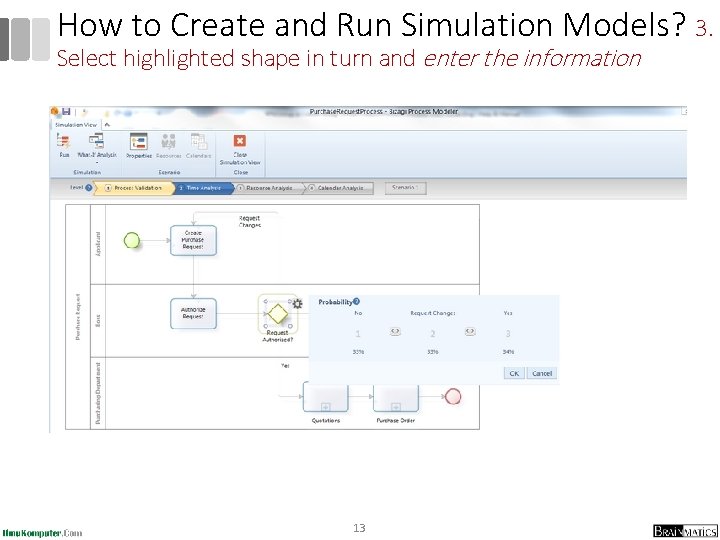Click the Probability help question mark

point(356,301)
